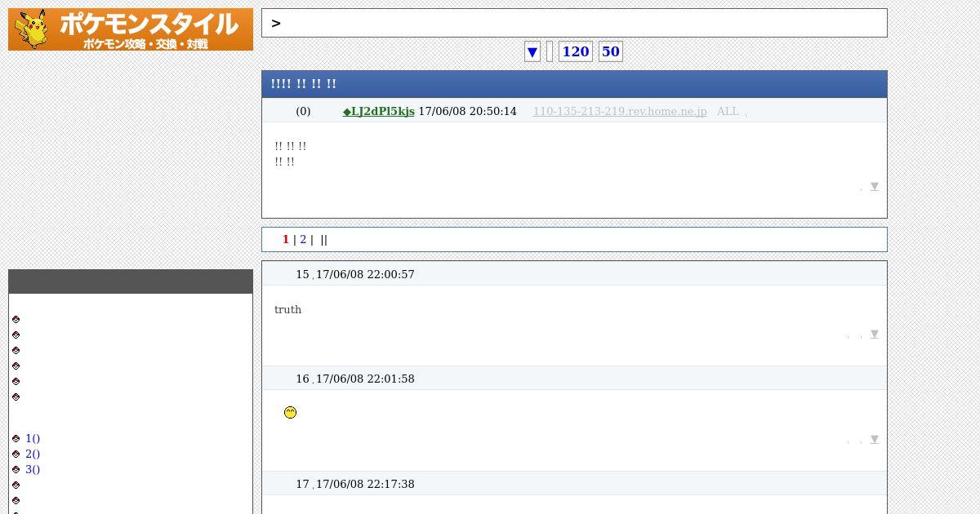This screenshot has width=980, height=514.
Task: Click the small empty box beside 120
Action: coord(550,52)
